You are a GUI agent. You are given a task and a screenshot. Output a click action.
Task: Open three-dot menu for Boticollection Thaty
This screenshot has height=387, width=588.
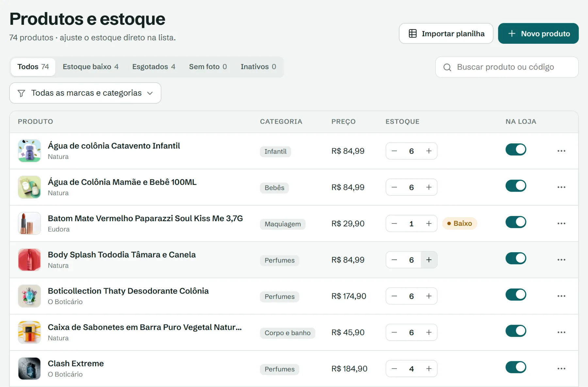[561, 296]
